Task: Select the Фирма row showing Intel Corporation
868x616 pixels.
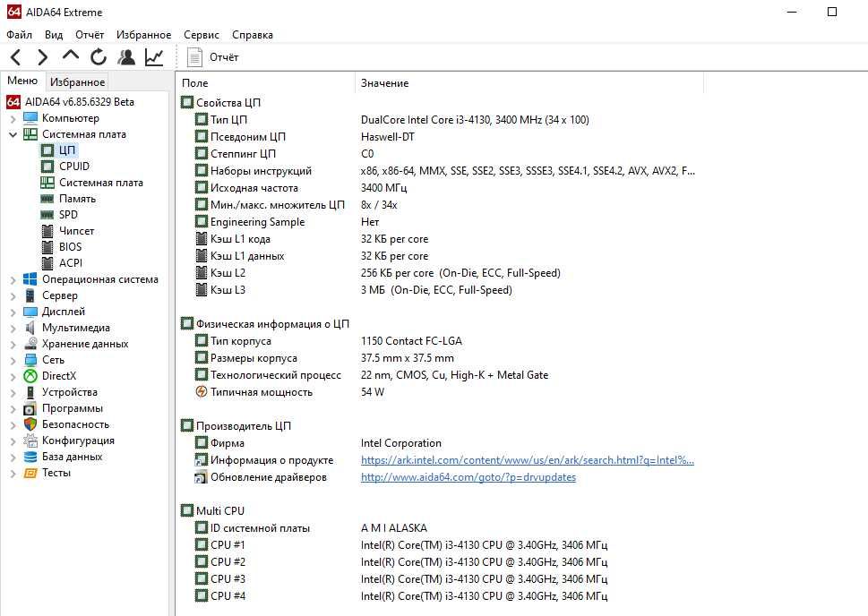Action: (438, 443)
